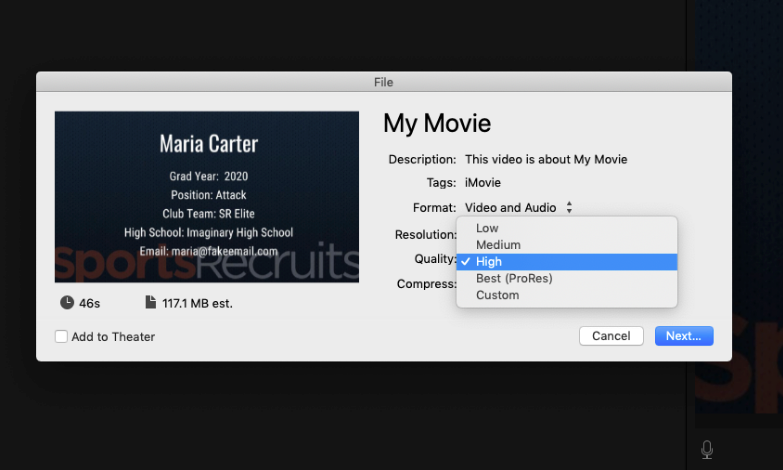This screenshot has width=783, height=470.
Task: Click the Compress: label
Action: click(x=426, y=284)
